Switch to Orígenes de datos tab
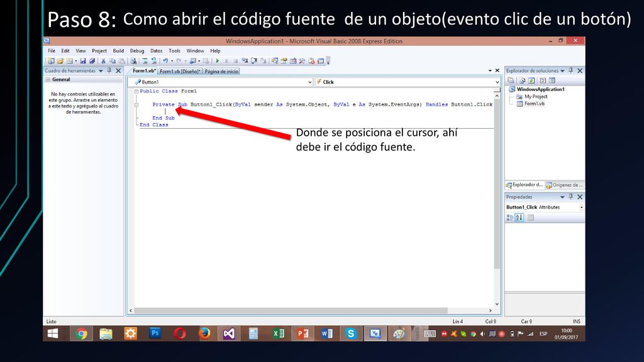The width and height of the screenshot is (644, 362). pyautogui.click(x=565, y=185)
